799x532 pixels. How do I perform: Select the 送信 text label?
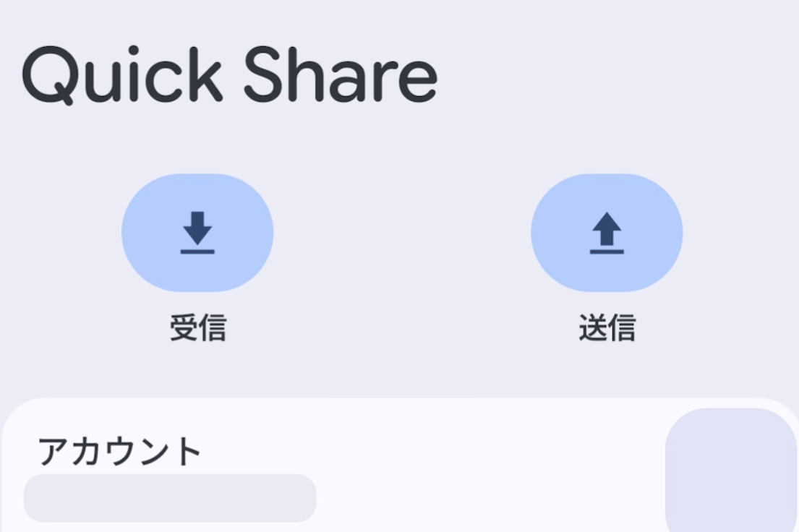(607, 328)
